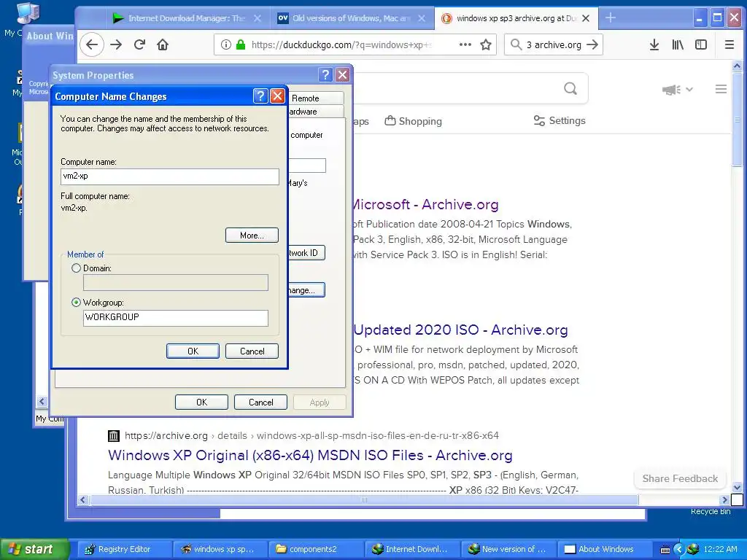Close the Old versions of Windows tab
Image resolution: width=747 pixels, height=560 pixels.
coord(422,18)
